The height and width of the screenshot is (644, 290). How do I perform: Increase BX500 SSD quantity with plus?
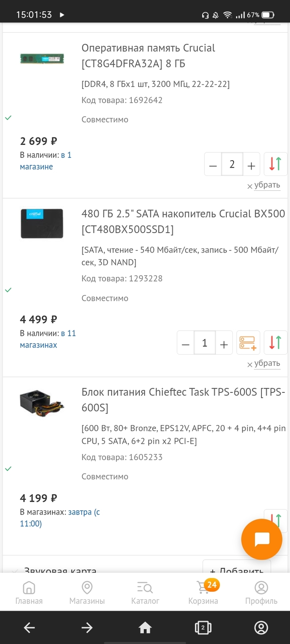(x=224, y=344)
